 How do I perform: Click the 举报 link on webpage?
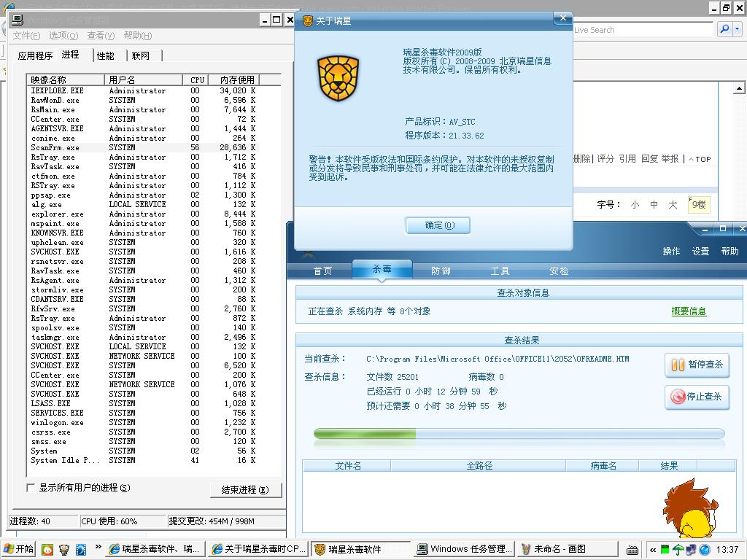(670, 158)
